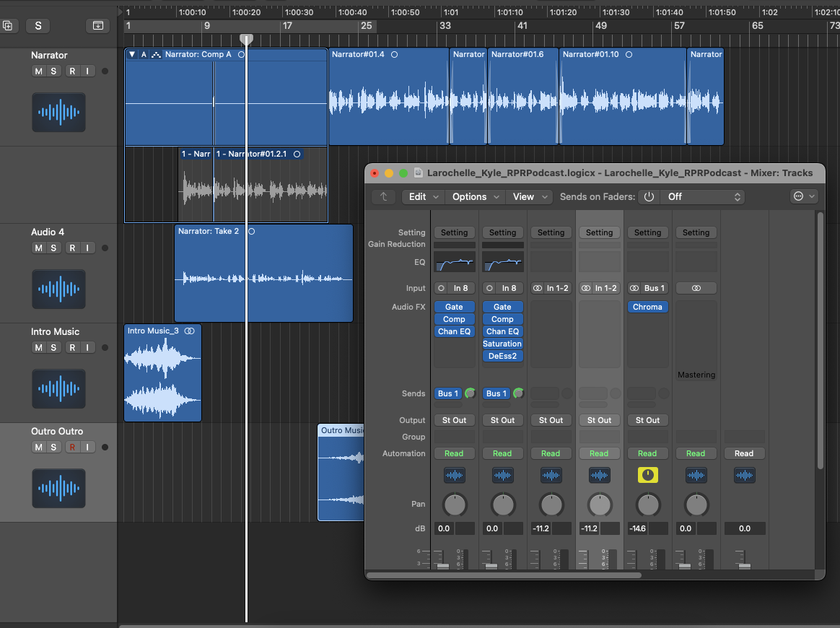Click the Outro Outro track waveform icon

click(59, 489)
